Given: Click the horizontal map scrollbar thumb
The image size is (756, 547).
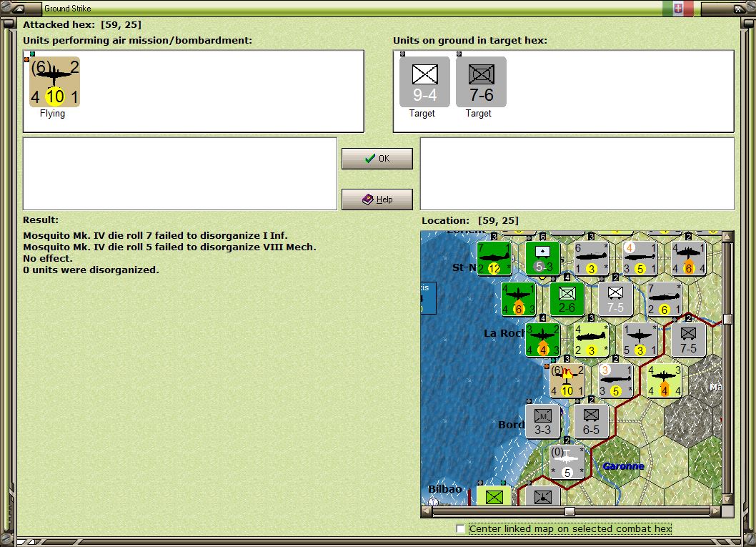Looking at the screenshot, I should 570,511.
